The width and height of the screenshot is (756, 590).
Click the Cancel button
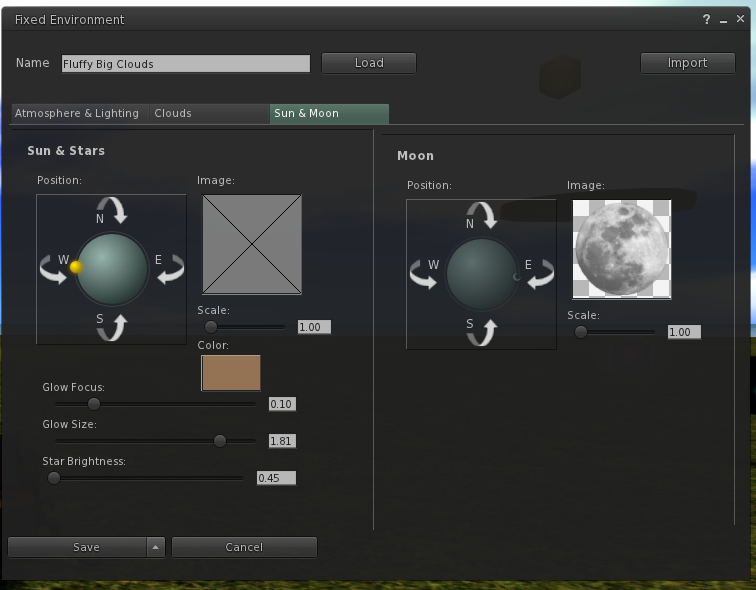pyautogui.click(x=244, y=547)
